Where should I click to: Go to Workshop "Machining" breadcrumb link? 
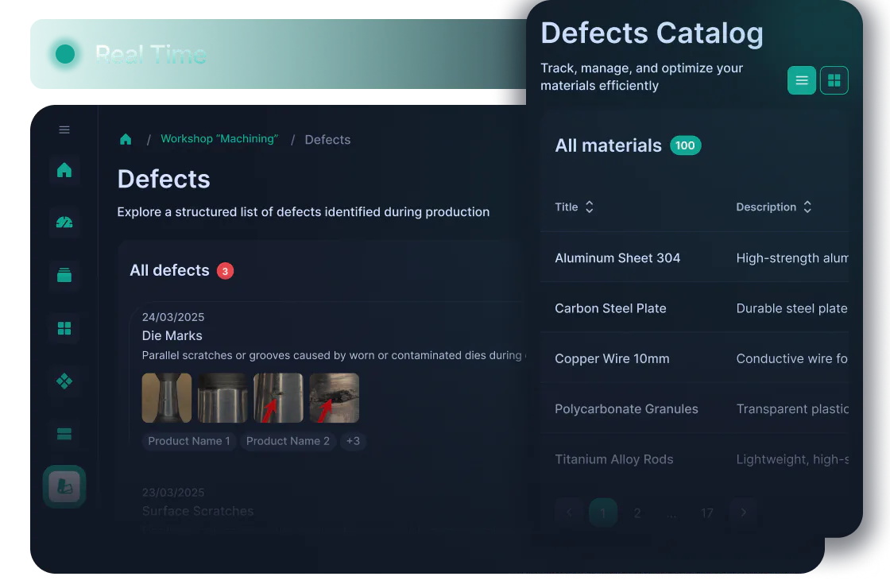219,139
